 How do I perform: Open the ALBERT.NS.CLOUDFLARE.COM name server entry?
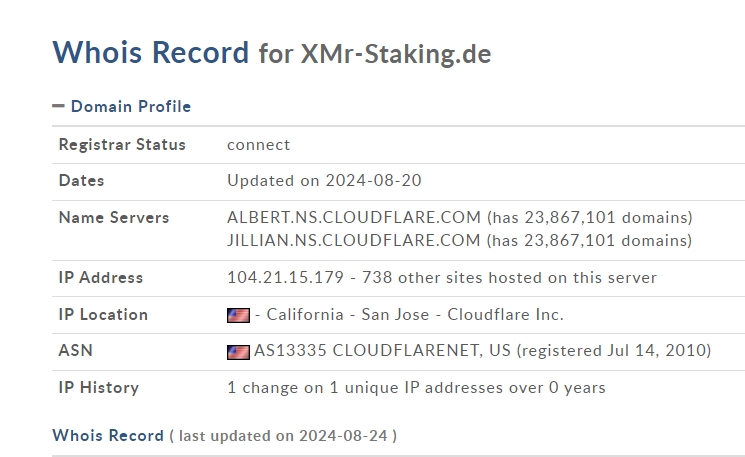tap(353, 218)
